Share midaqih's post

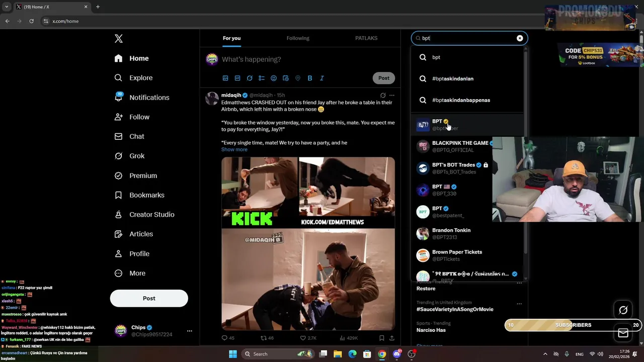(x=392, y=338)
